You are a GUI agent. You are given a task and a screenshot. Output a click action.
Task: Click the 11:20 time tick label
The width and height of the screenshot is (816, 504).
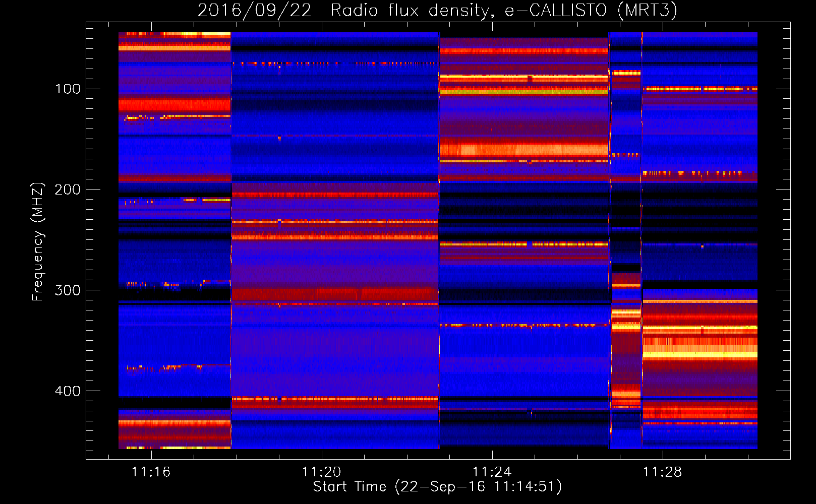tap(321, 472)
